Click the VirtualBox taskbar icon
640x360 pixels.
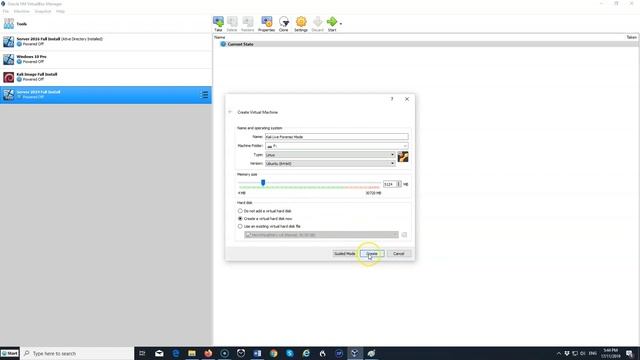coord(355,353)
